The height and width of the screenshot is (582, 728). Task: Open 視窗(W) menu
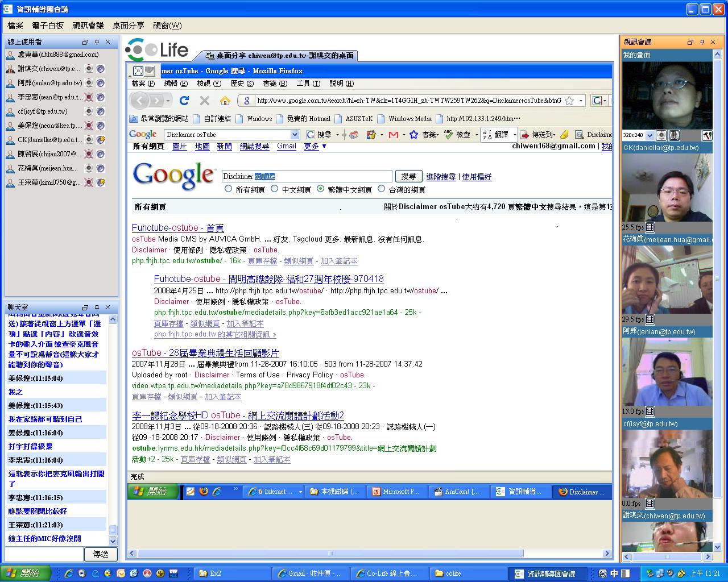click(167, 26)
